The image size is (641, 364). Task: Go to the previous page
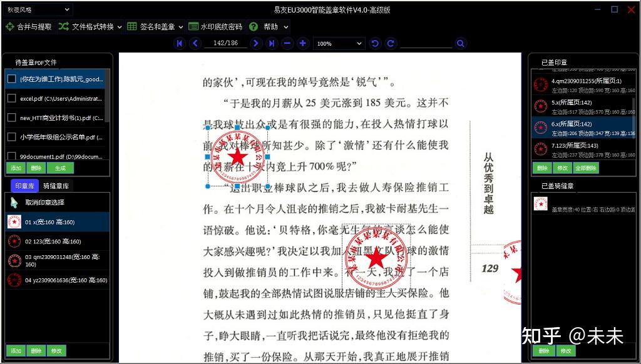point(195,43)
